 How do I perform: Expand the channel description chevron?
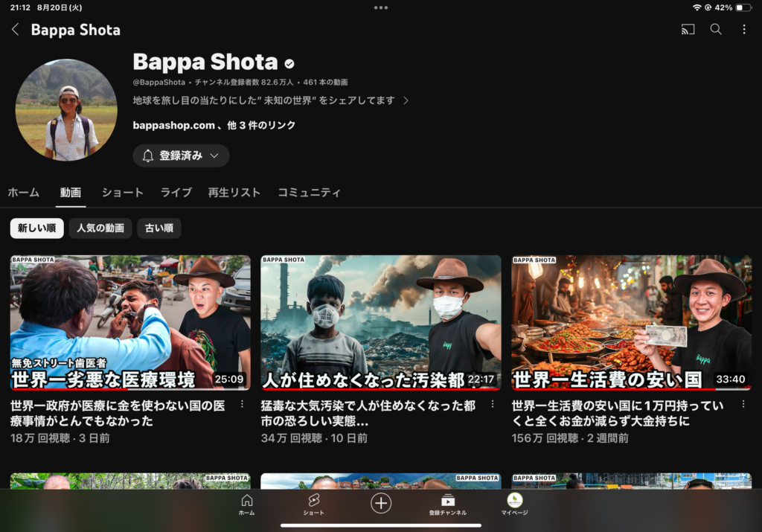tap(406, 100)
